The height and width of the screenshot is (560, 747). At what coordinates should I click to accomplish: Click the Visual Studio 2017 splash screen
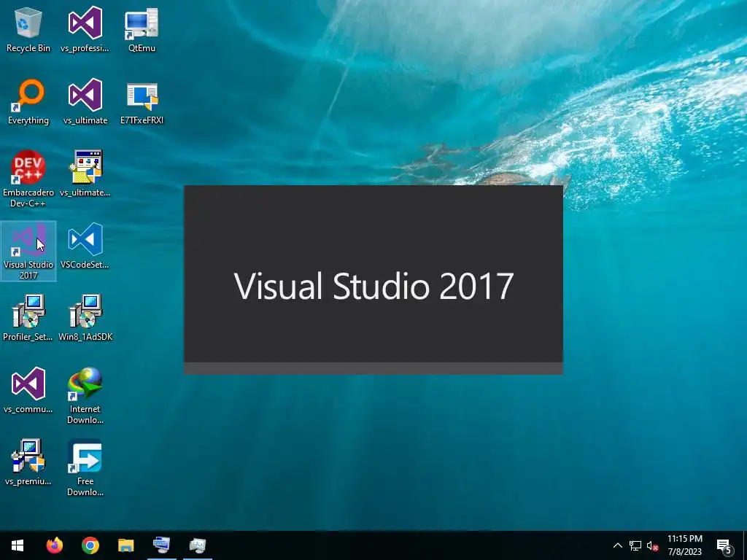tap(373, 279)
